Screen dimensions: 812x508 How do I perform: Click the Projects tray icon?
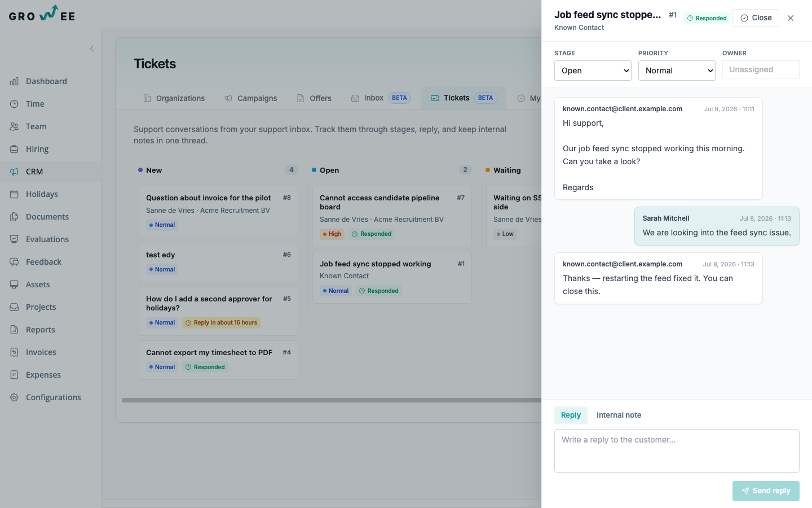14,307
